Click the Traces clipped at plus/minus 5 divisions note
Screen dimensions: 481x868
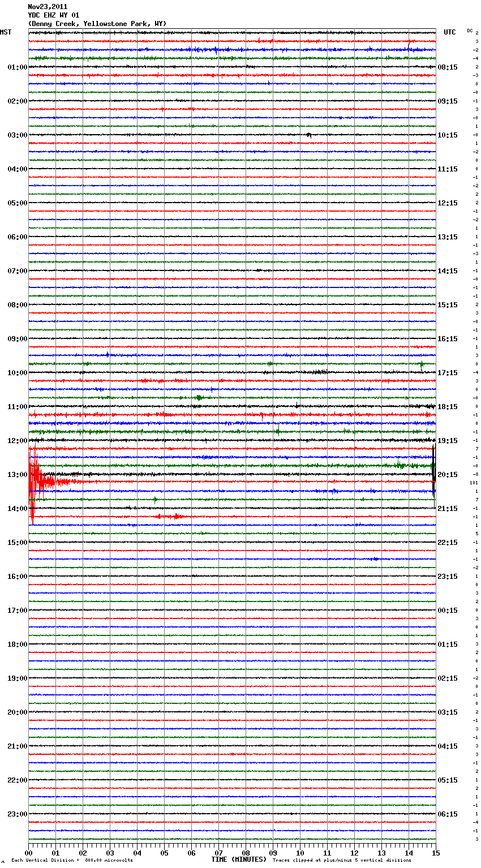point(342,861)
